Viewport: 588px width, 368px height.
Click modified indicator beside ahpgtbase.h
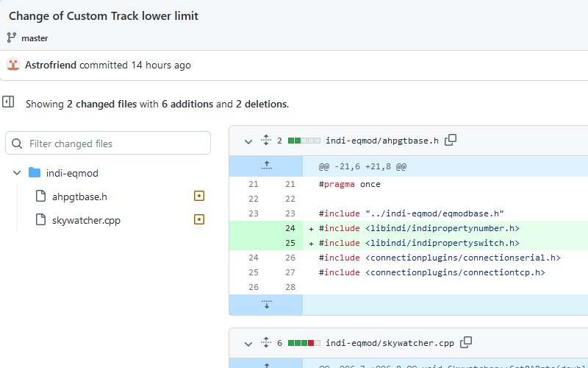pyautogui.click(x=199, y=196)
